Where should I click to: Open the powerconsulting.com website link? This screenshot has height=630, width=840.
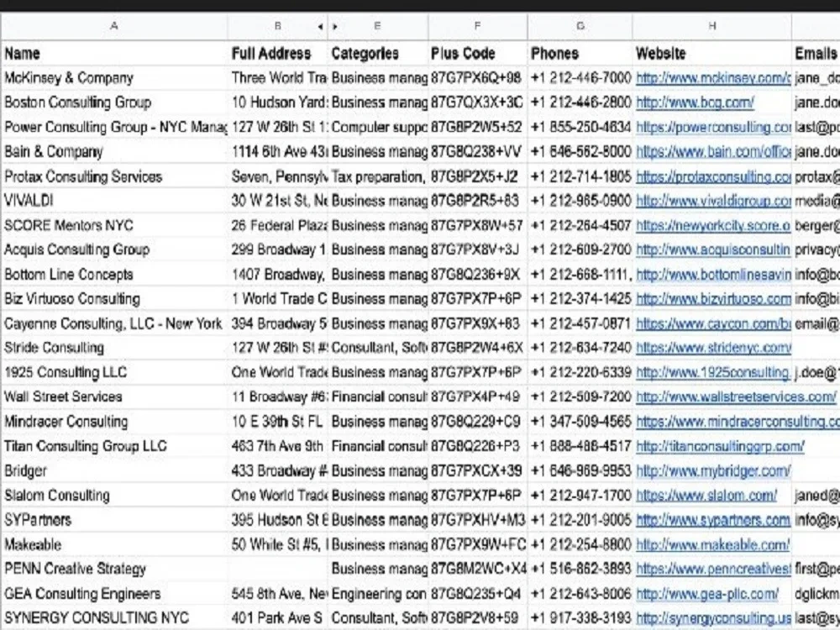pyautogui.click(x=713, y=128)
